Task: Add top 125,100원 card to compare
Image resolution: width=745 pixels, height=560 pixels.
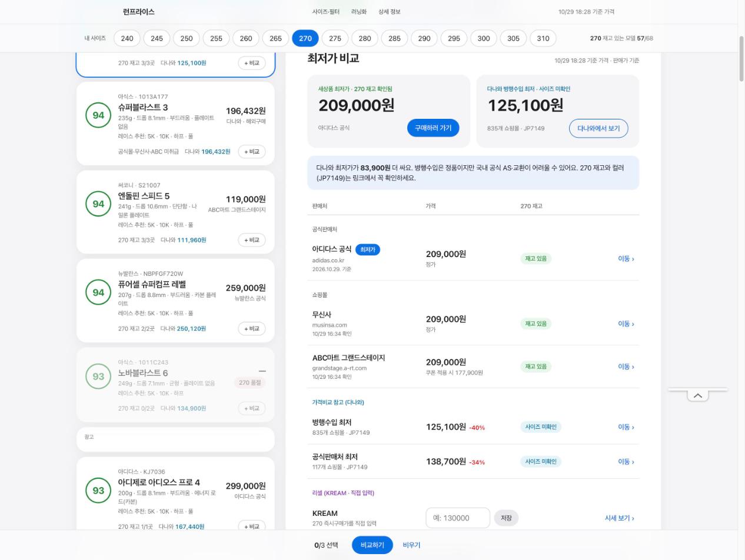Action: 252,63
